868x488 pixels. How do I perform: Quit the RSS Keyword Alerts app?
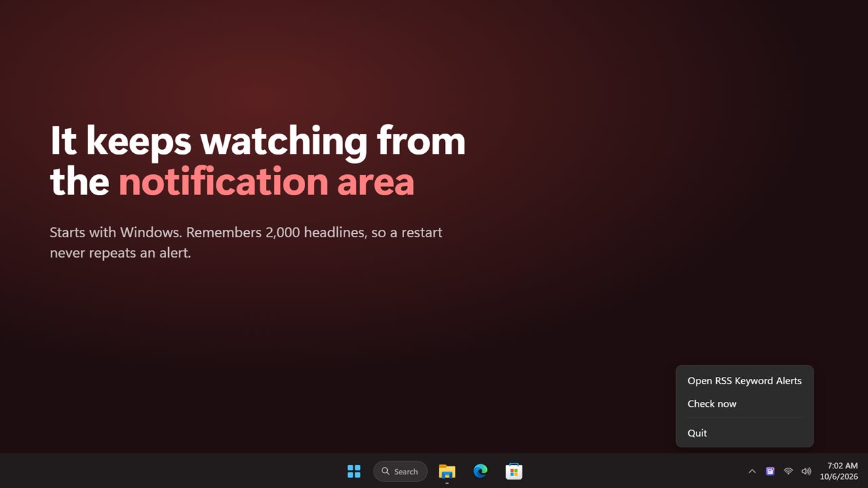tap(745, 433)
